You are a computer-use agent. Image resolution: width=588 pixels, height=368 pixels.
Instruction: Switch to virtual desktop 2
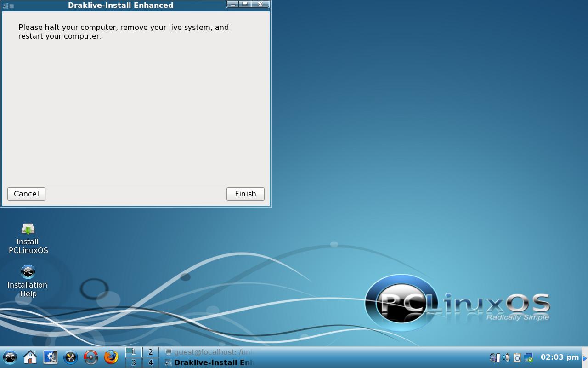pos(150,352)
